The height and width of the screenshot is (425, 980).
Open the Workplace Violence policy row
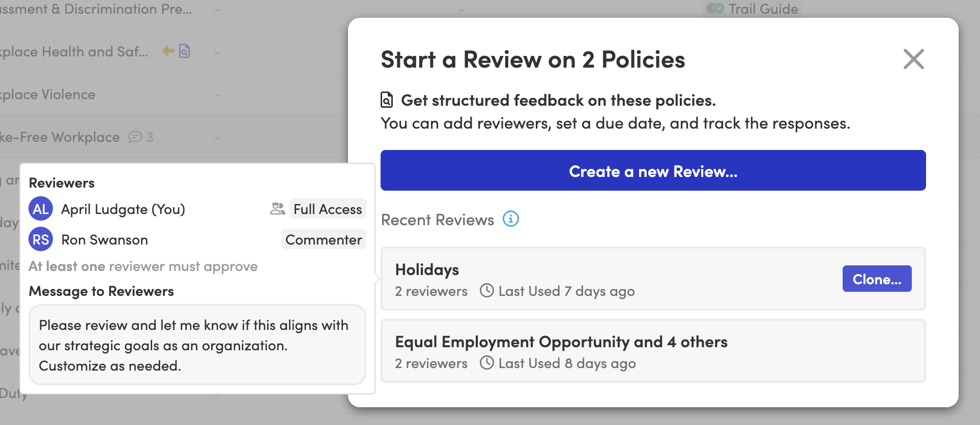point(48,95)
